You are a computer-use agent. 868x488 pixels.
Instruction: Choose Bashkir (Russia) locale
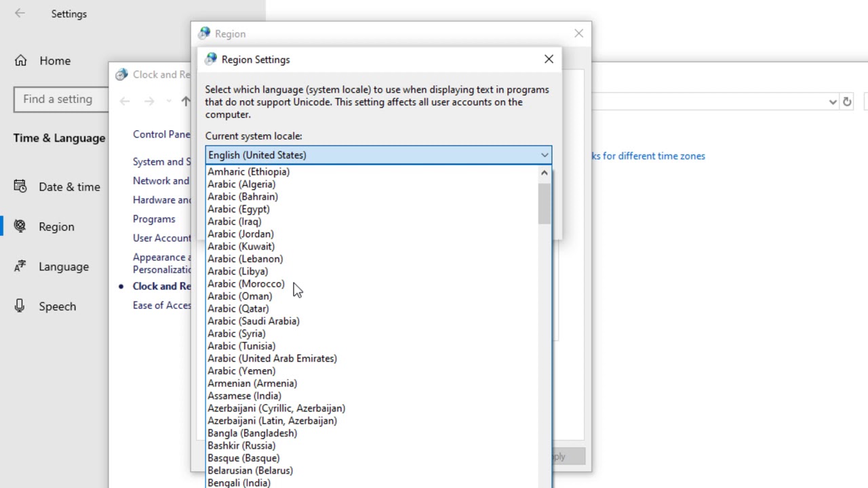372,445
